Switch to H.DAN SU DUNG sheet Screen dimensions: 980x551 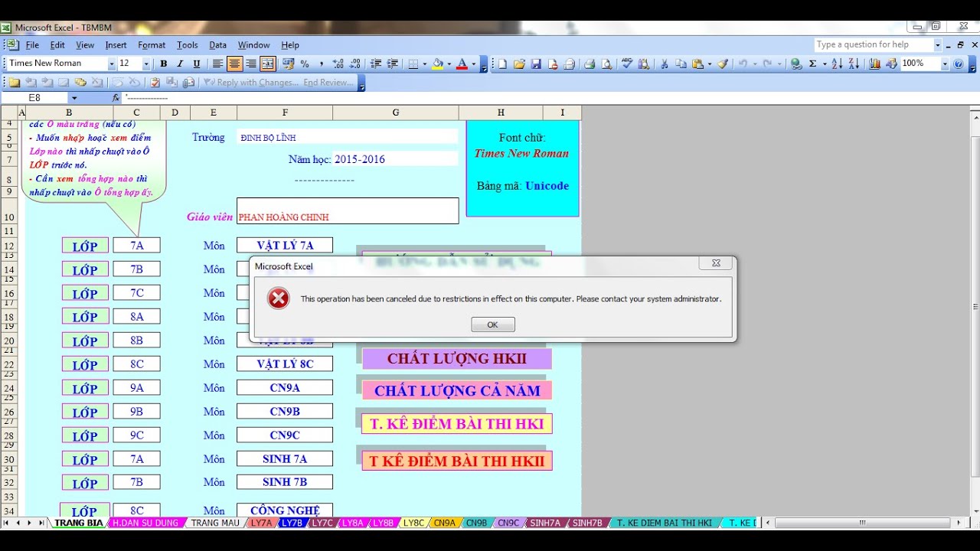(145, 523)
